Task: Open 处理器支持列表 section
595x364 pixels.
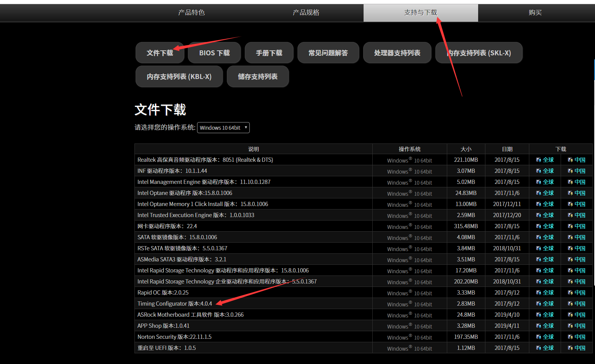Action: tap(397, 53)
